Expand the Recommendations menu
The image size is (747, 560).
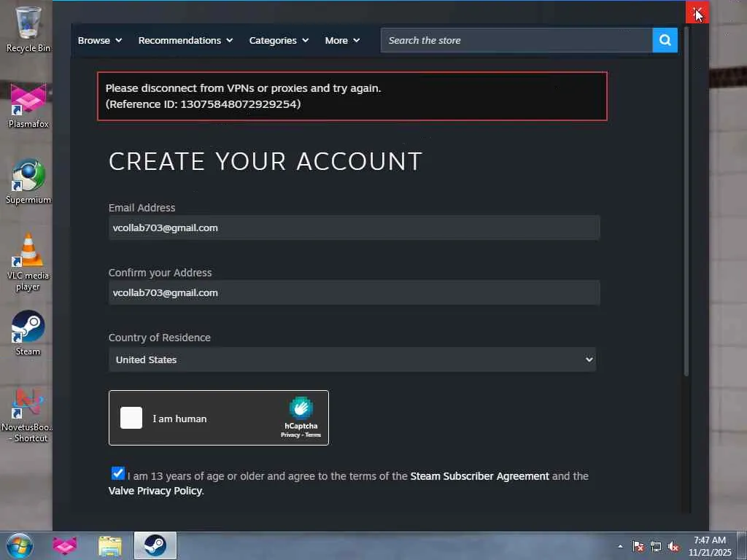(185, 41)
